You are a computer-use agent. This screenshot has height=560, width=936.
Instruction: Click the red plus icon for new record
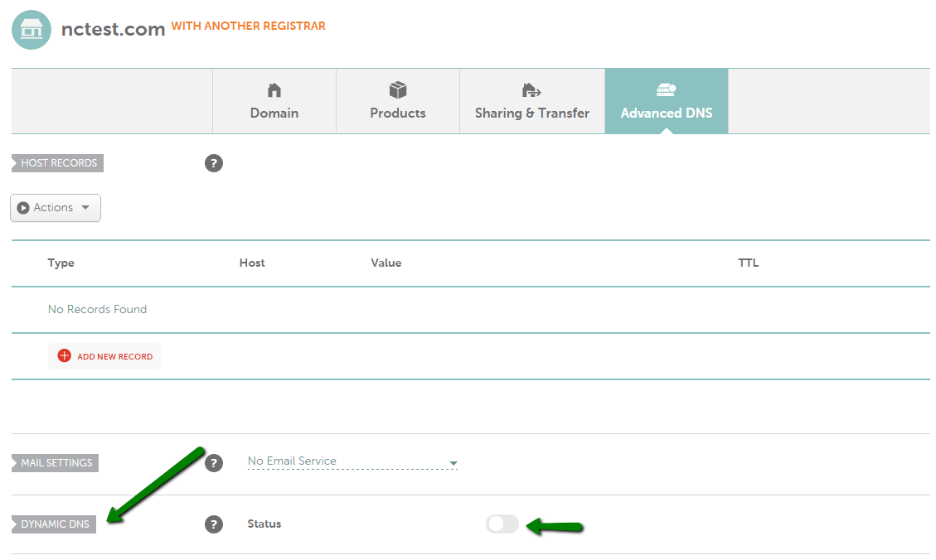[x=64, y=356]
